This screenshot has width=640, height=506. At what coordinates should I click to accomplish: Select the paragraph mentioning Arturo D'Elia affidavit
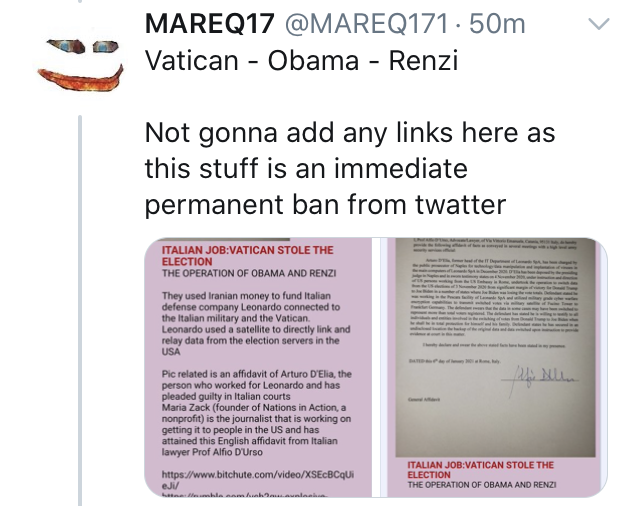pyautogui.click(x=256, y=413)
